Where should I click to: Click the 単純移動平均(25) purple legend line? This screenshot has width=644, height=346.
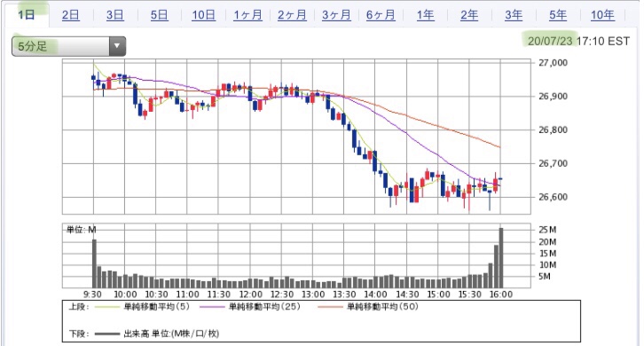point(212,307)
